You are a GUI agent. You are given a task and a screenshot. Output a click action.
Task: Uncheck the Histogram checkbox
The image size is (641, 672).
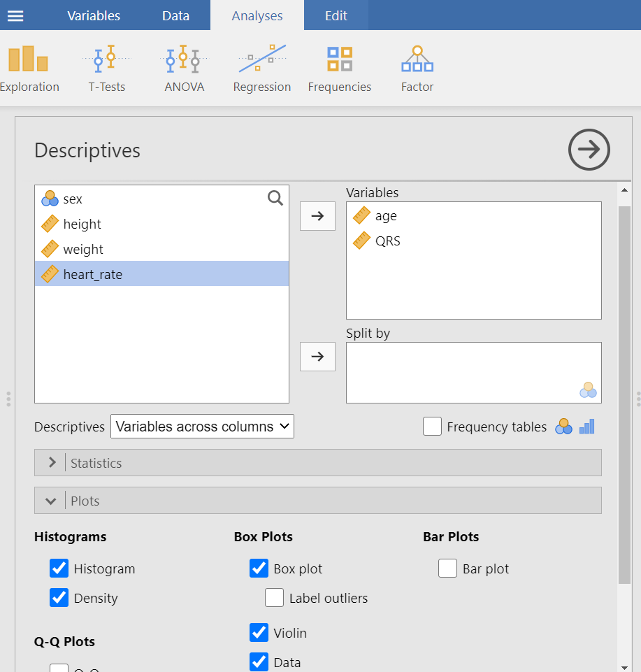pyautogui.click(x=59, y=569)
